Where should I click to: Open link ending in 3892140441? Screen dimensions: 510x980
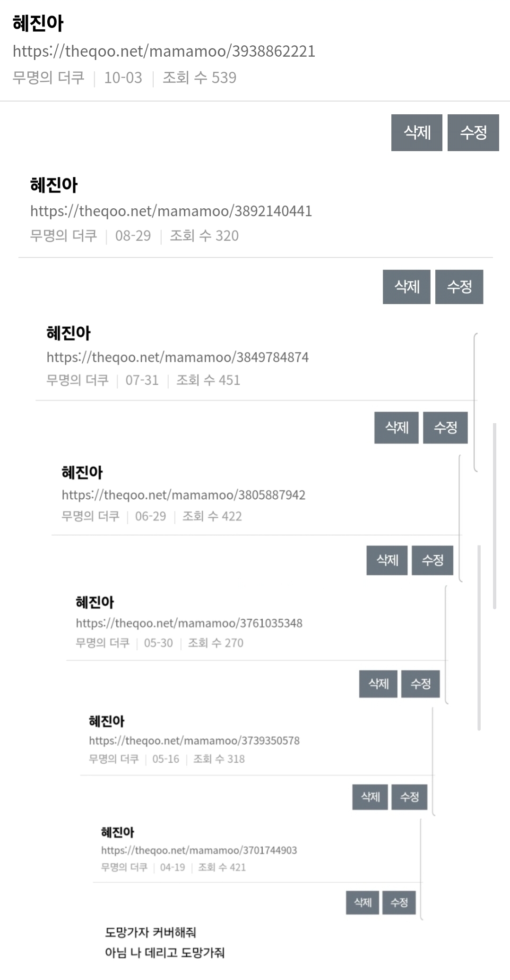pyautogui.click(x=171, y=211)
